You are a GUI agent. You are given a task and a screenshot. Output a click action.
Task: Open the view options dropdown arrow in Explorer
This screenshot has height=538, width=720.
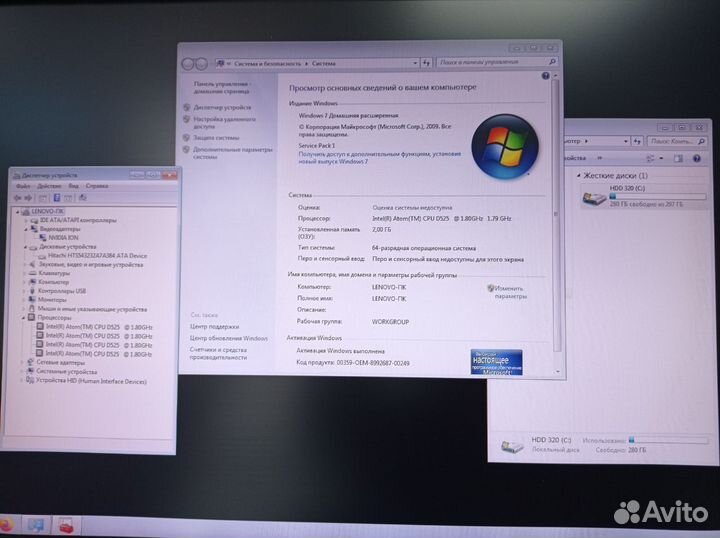661,158
